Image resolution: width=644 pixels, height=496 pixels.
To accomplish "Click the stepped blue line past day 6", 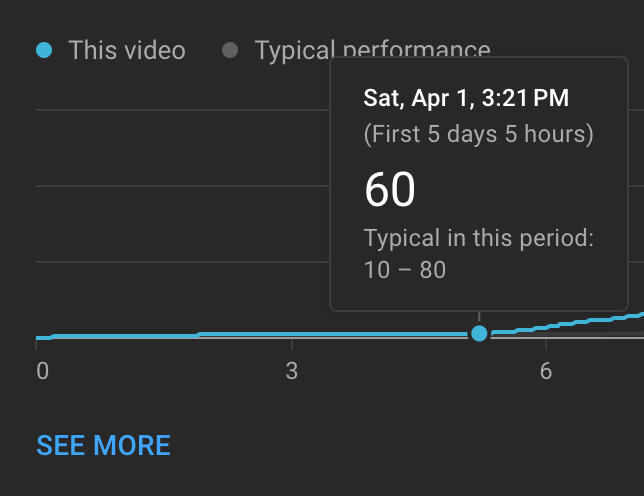I will click(x=590, y=320).
